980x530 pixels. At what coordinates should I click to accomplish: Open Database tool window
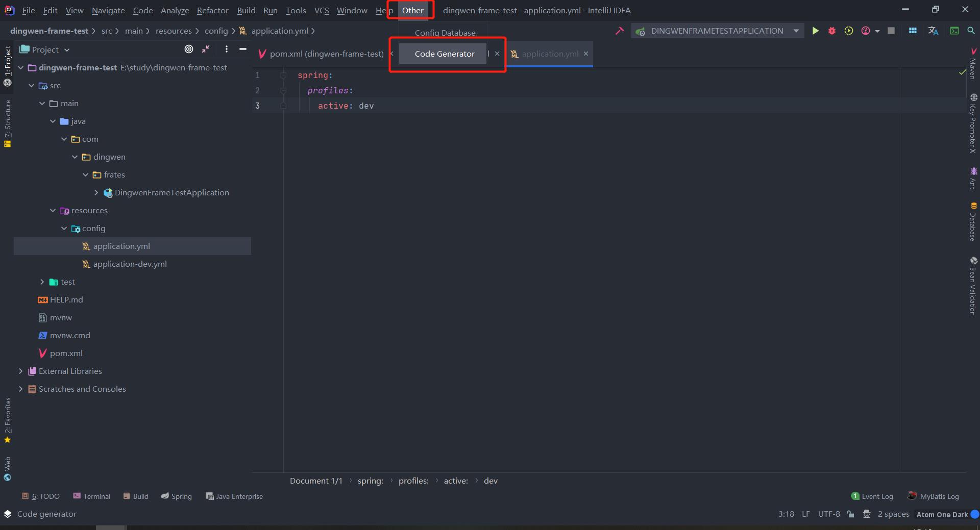[x=973, y=221]
